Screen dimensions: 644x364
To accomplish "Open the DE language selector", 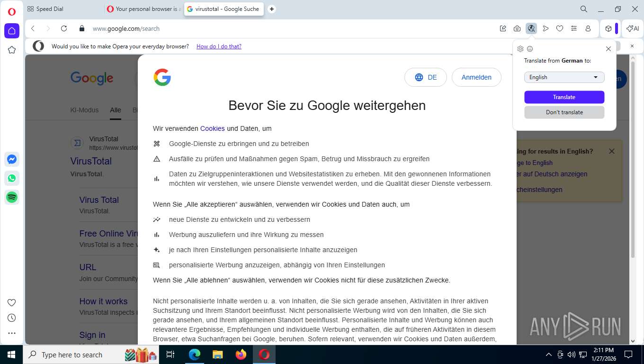I will pos(425,77).
